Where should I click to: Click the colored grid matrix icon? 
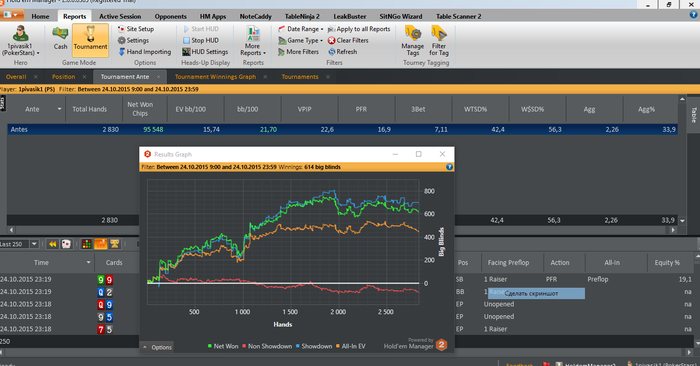(87, 244)
